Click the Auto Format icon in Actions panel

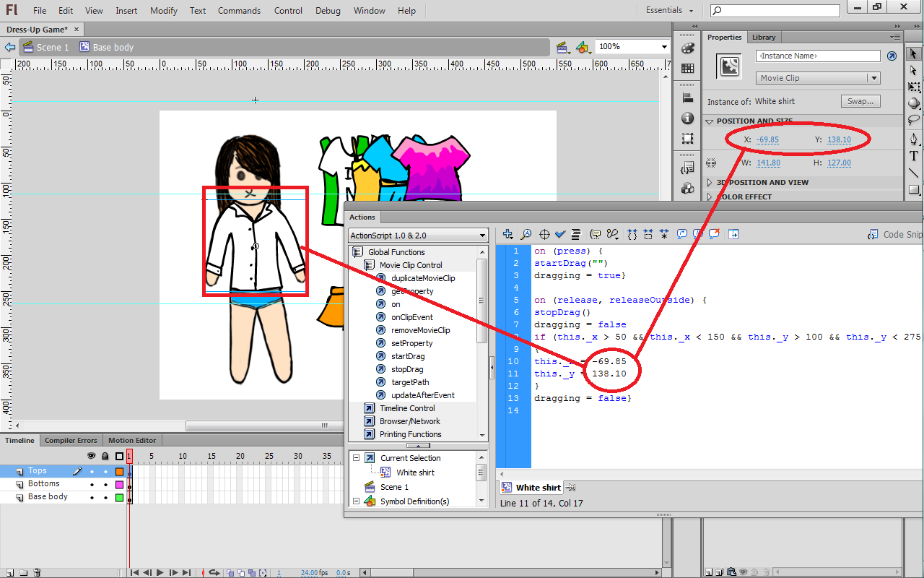[x=576, y=234]
